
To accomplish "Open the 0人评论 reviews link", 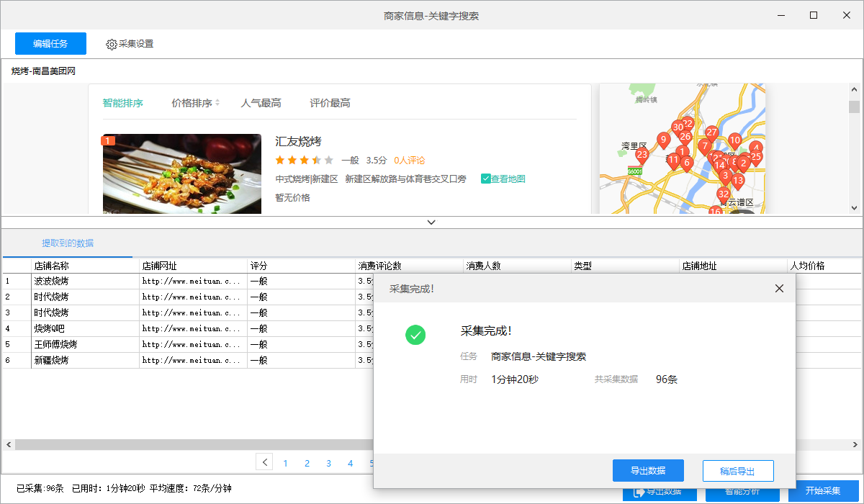I will coord(409,160).
